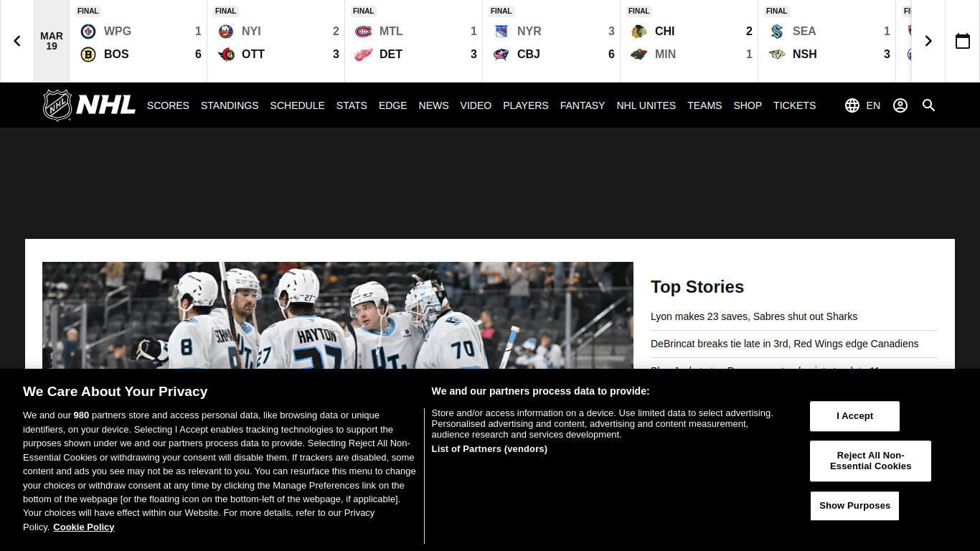Go to the SCHEDULE page
The width and height of the screenshot is (980, 551).
click(297, 105)
